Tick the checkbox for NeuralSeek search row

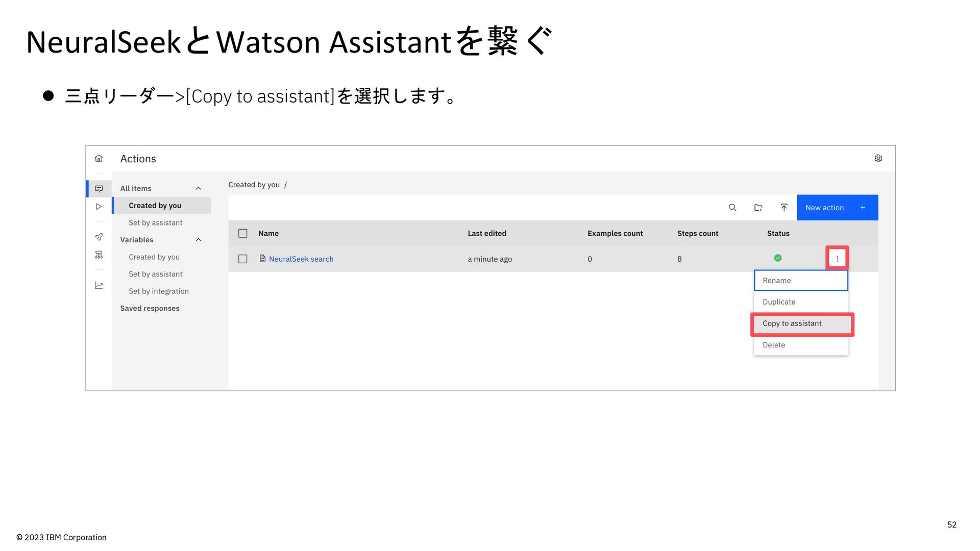click(243, 259)
